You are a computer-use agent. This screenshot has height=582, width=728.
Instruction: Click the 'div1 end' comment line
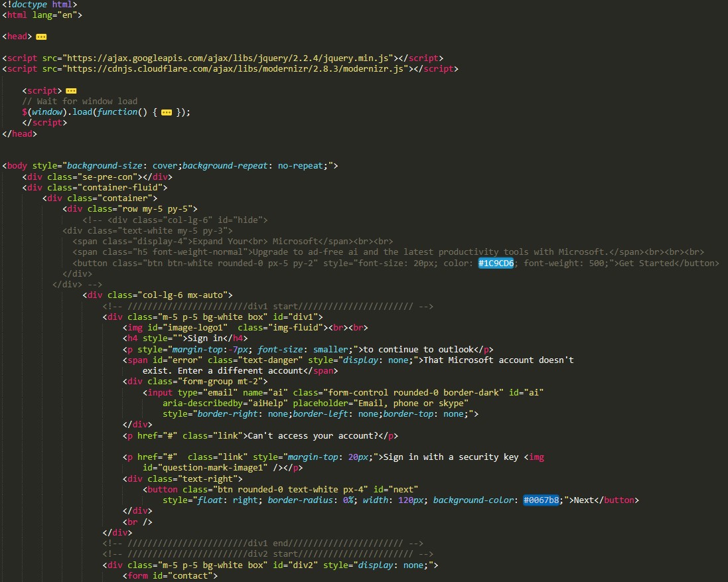pyautogui.click(x=263, y=544)
